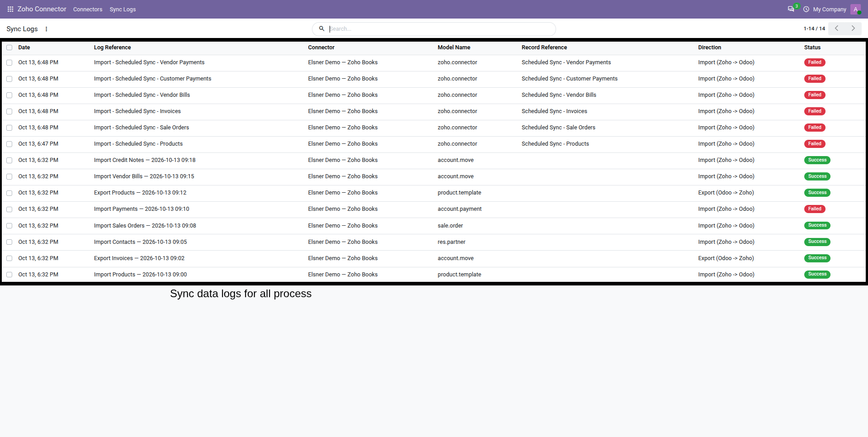Click 'Scheduled Sync - Sale Orders' record reference
The width and height of the screenshot is (868, 437).
click(x=558, y=128)
